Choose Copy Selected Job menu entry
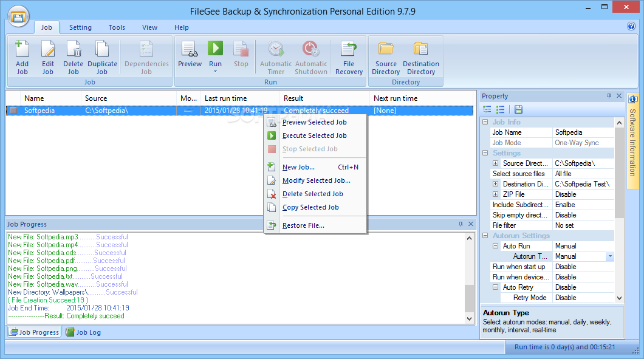 coord(315,207)
